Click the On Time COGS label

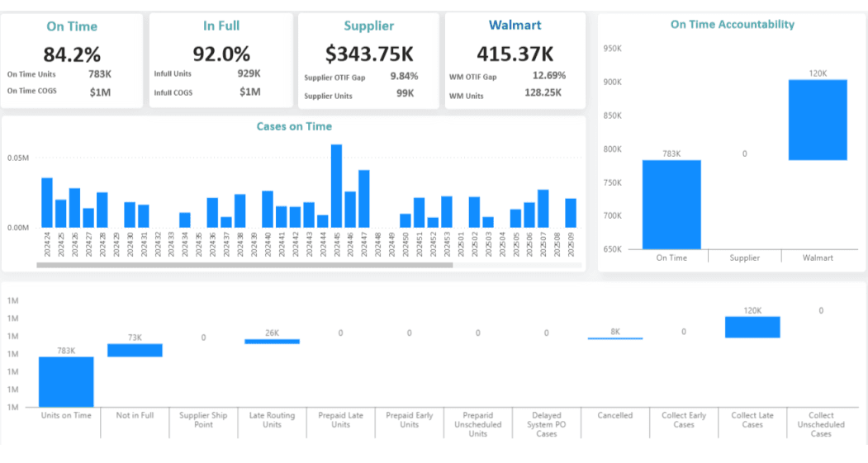pyautogui.click(x=31, y=91)
